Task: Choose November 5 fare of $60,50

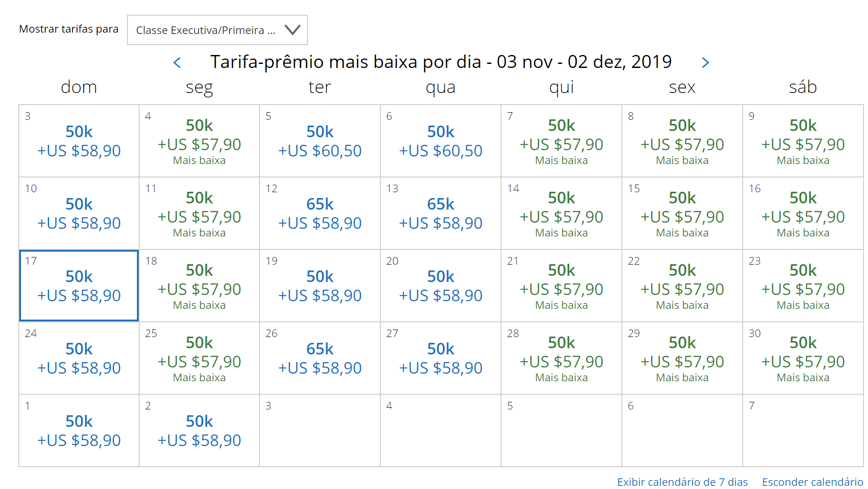Action: coord(320,141)
